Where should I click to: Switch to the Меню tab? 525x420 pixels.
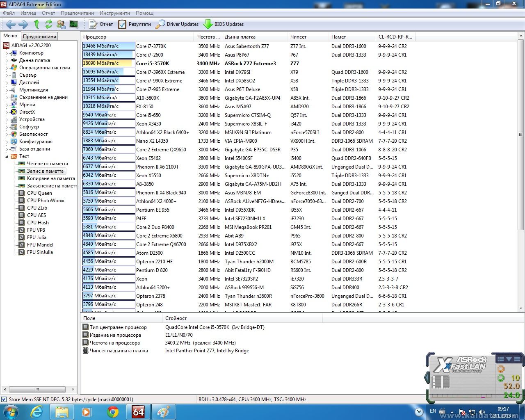coord(10,36)
